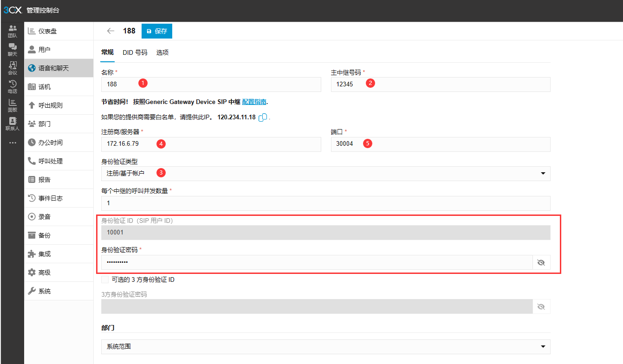
Task: Open 仪表盘 dashboard in sidebar
Action: [59, 31]
